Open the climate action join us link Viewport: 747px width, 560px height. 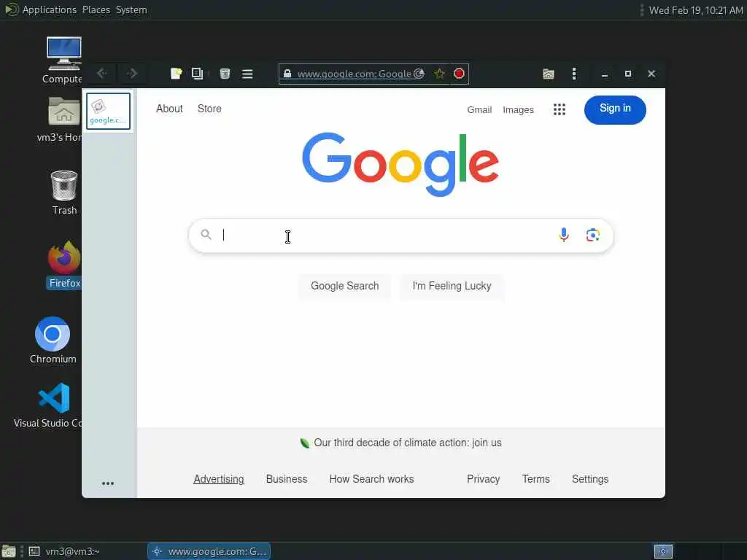point(407,443)
